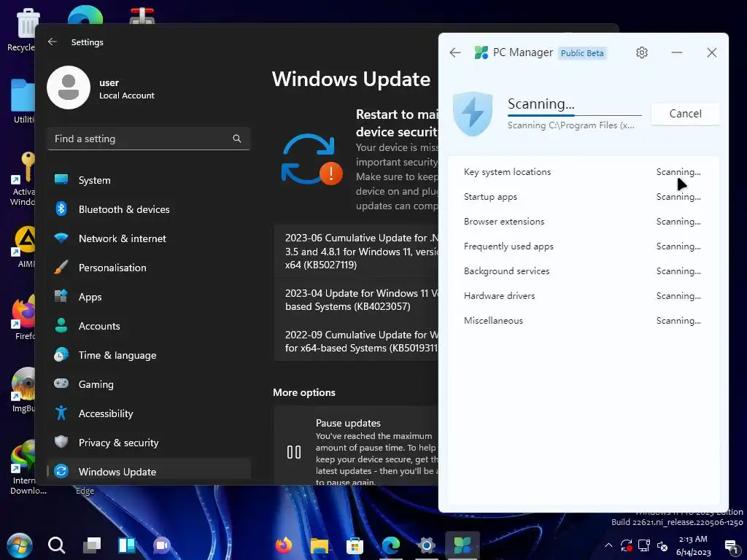Select Windows Update in Settings sidebar
Screen dimensions: 747x560
click(x=149, y=472)
